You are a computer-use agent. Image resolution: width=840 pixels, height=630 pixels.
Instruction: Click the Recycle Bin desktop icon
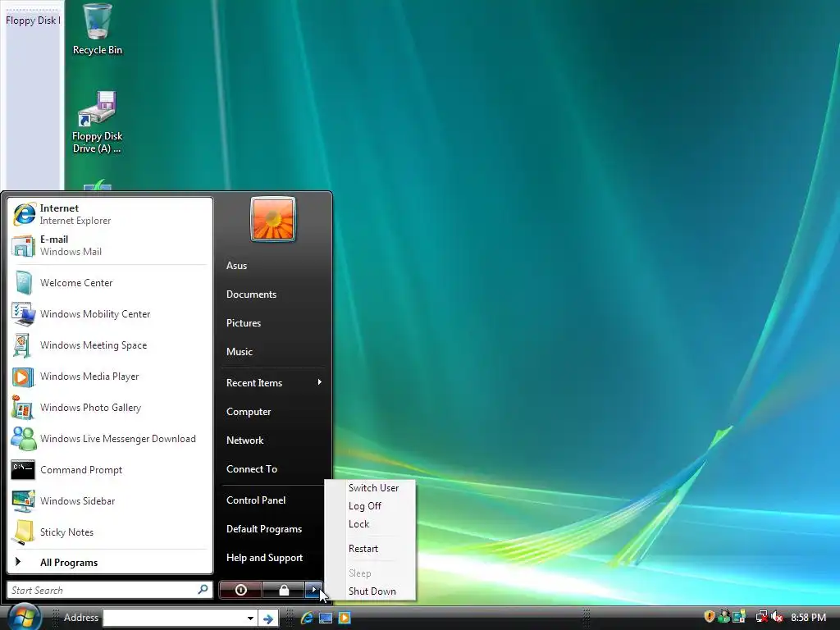coord(98,30)
